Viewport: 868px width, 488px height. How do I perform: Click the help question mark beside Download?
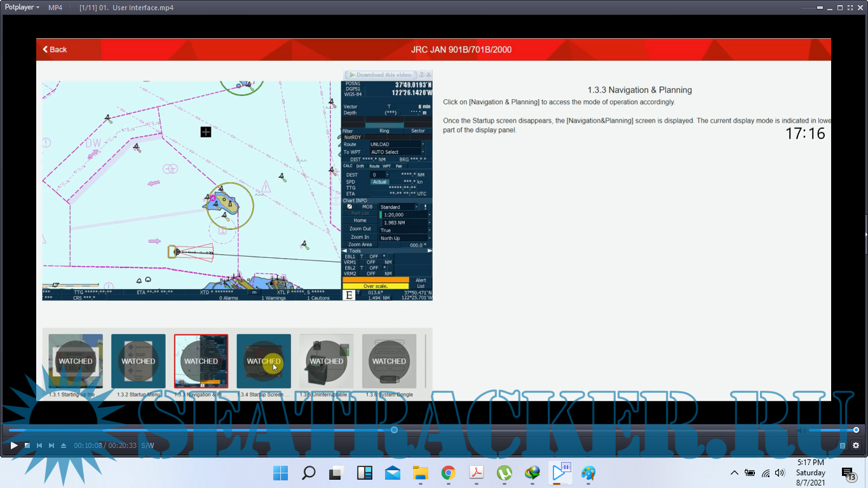pyautogui.click(x=421, y=75)
